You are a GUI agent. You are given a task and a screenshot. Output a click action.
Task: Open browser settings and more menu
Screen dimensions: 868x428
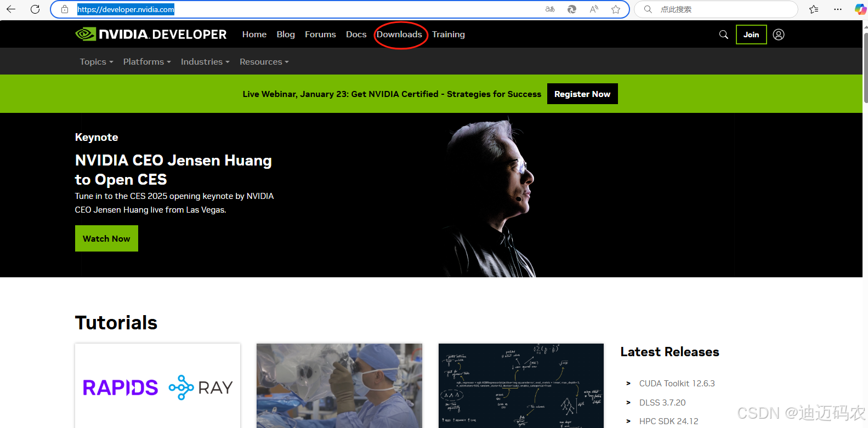837,9
